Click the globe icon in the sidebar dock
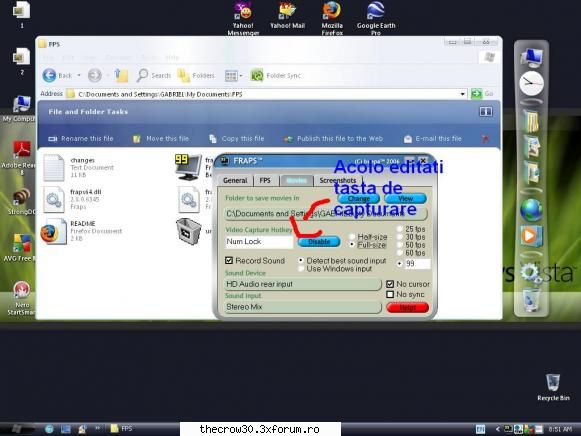Viewport: 581px width, 436px height. 531,210
